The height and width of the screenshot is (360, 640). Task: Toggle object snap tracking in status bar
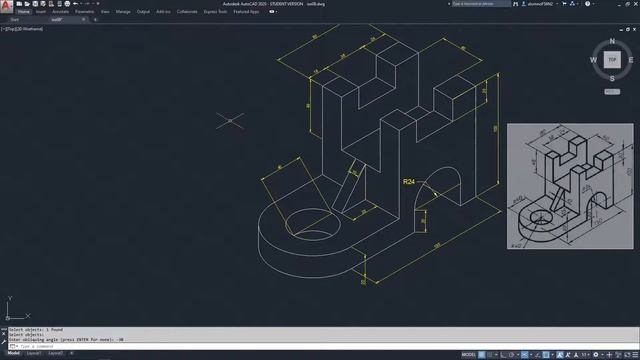[538, 355]
